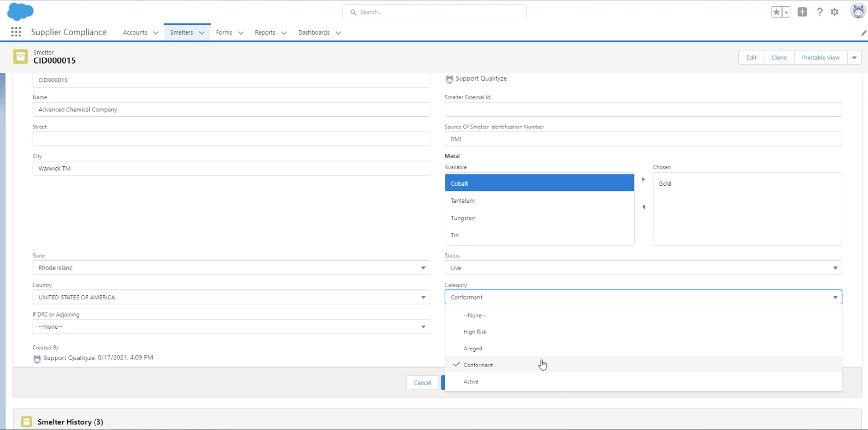Move selected metal to Chosen arrow

click(643, 179)
